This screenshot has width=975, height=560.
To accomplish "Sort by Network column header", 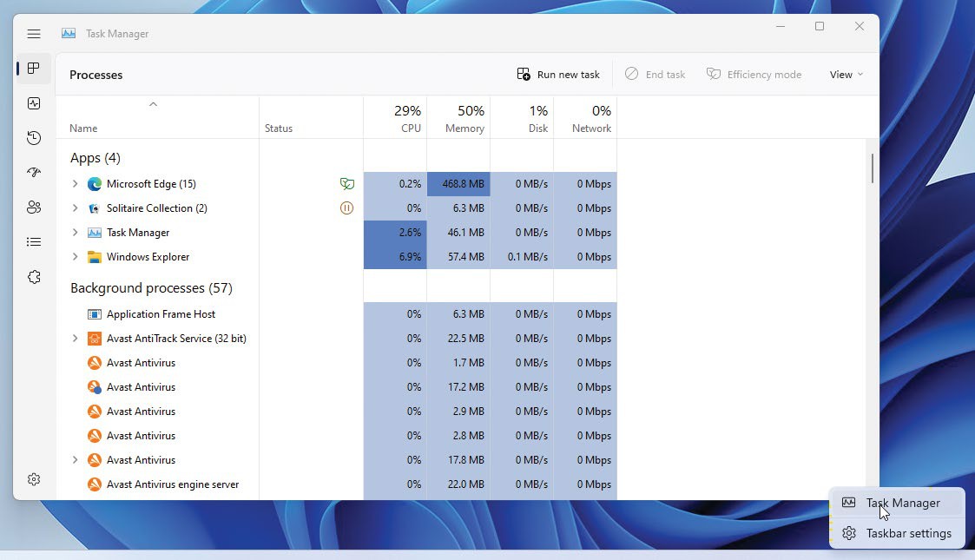I will 585,118.
